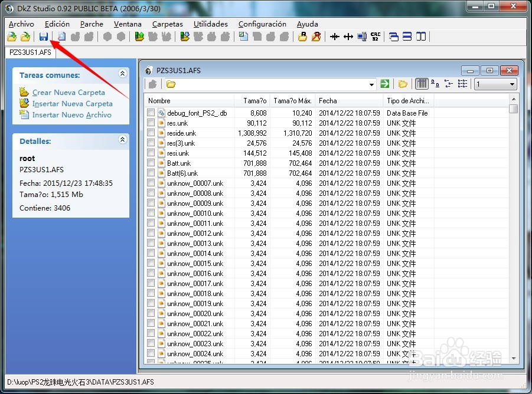Click the file list scroll down arrow
Viewport: 532px width, 394px height.
pos(513,358)
